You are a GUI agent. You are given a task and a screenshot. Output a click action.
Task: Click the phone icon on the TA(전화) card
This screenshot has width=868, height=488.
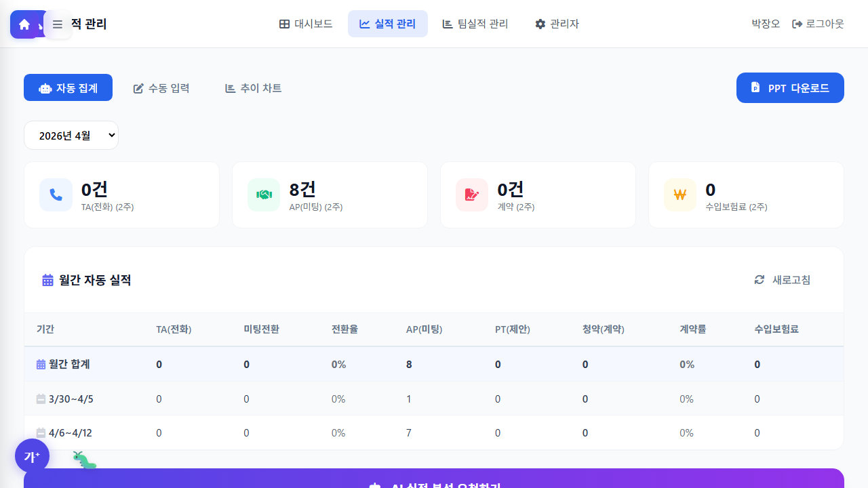(x=56, y=195)
